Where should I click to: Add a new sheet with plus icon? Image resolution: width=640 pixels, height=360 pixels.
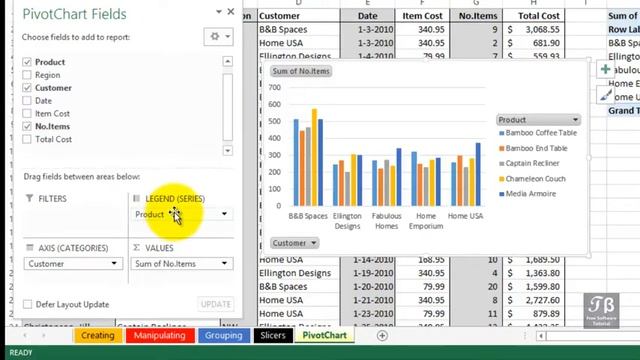tap(382, 336)
